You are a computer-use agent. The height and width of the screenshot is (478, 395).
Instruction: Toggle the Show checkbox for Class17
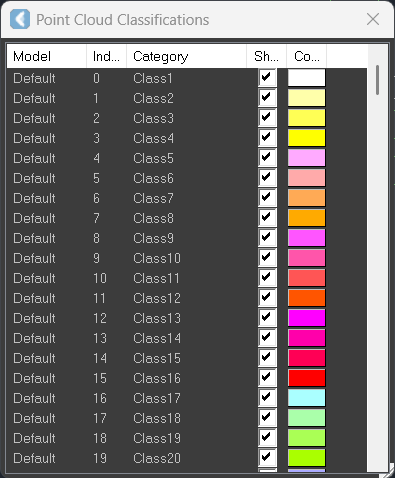tap(267, 398)
